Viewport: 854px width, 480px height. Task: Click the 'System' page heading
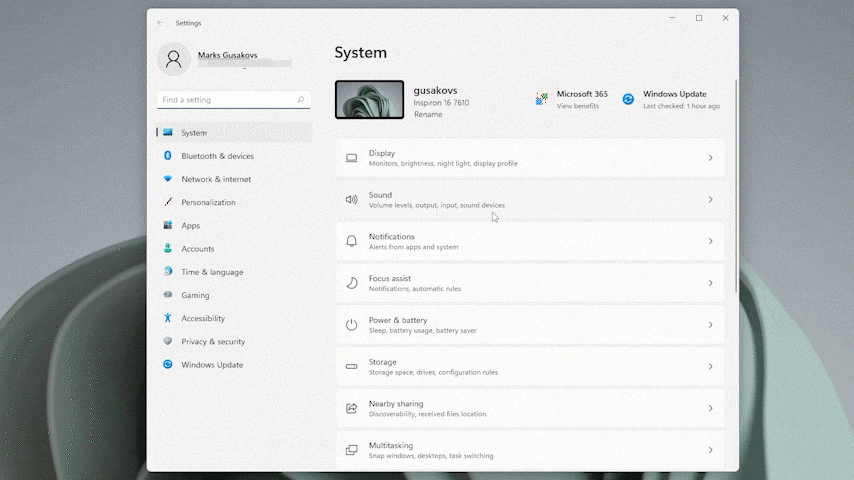361,52
